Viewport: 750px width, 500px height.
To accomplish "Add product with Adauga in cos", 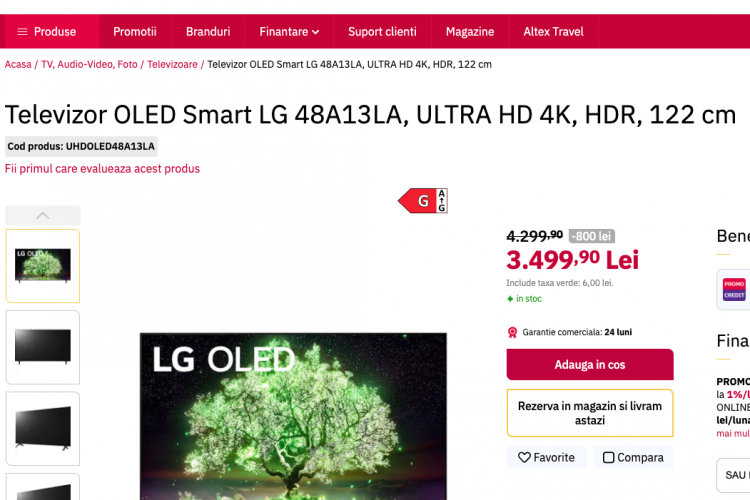I will [x=590, y=365].
